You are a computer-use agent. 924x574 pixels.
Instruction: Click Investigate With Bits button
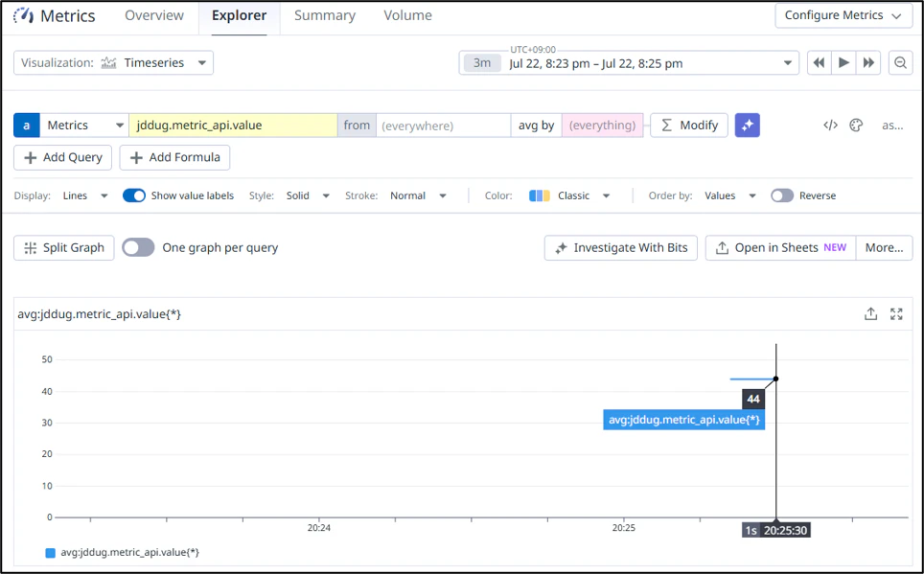(x=621, y=247)
